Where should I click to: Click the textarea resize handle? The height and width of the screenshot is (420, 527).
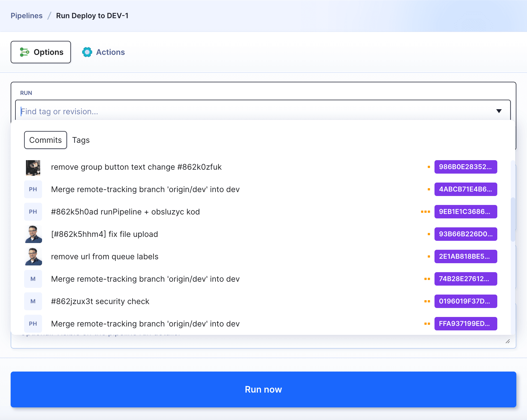coord(508,341)
